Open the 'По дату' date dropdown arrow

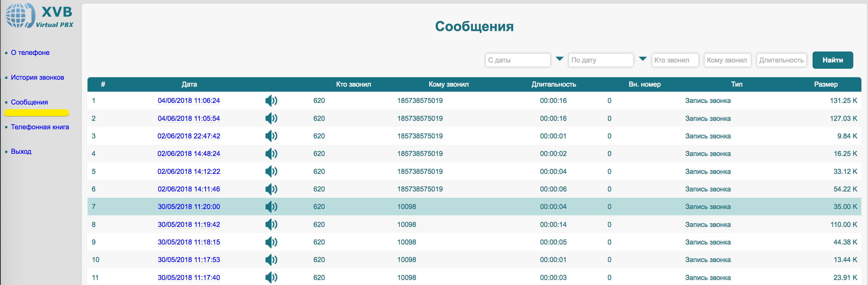click(643, 59)
